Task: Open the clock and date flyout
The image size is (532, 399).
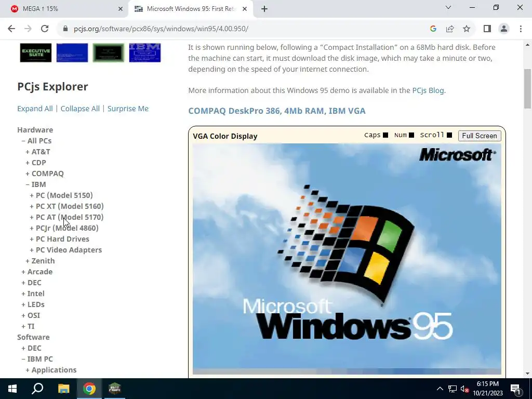Action: pyautogui.click(x=488, y=389)
